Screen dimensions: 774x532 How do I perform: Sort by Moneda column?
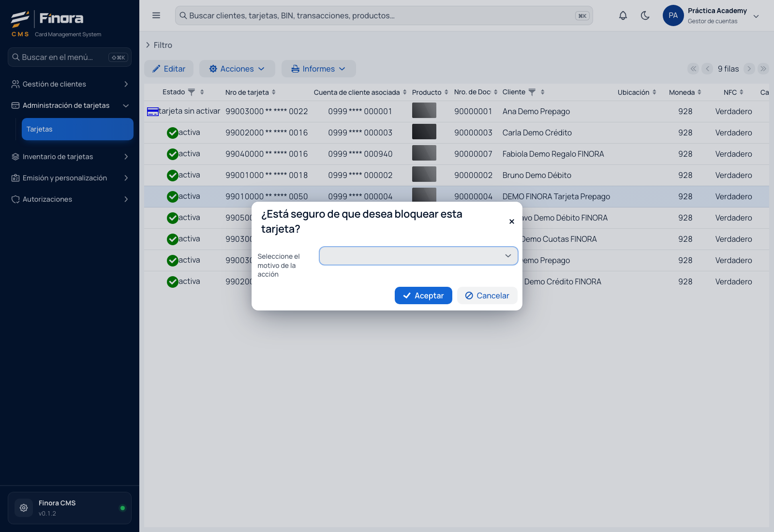[700, 92]
